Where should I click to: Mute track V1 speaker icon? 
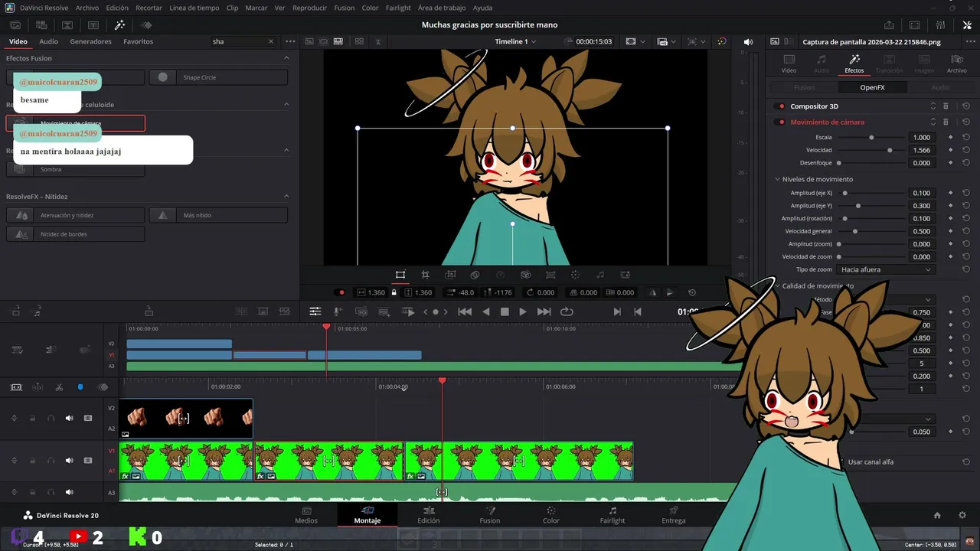69,461
